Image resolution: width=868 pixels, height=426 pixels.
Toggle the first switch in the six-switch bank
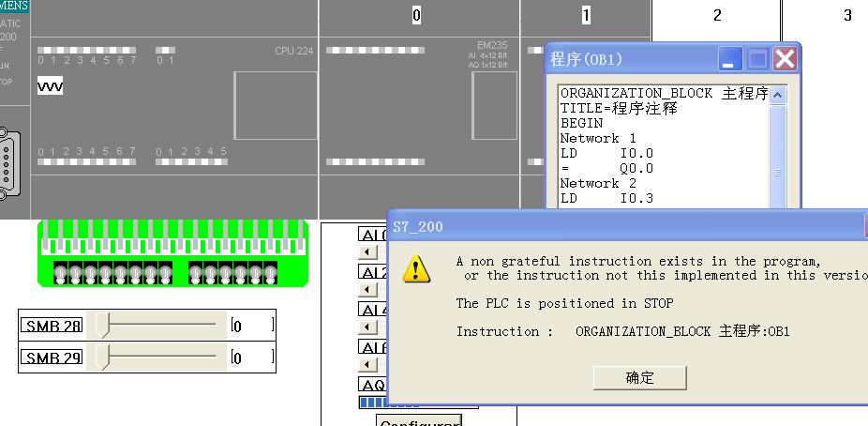pos(195,273)
